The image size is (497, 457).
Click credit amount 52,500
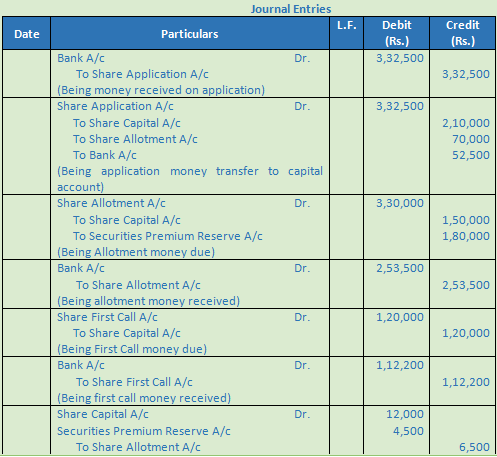[x=471, y=155]
